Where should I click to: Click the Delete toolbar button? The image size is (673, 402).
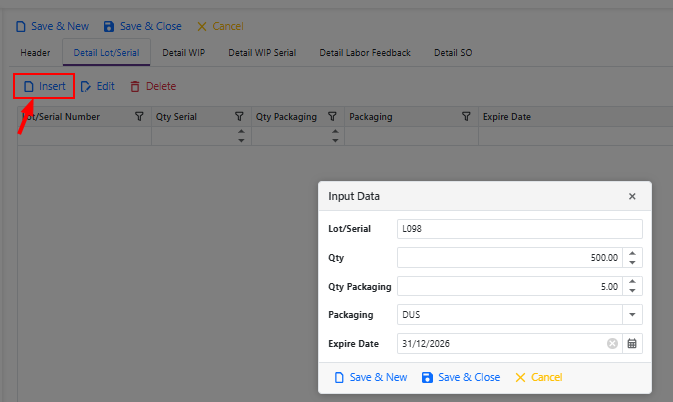pyautogui.click(x=153, y=86)
